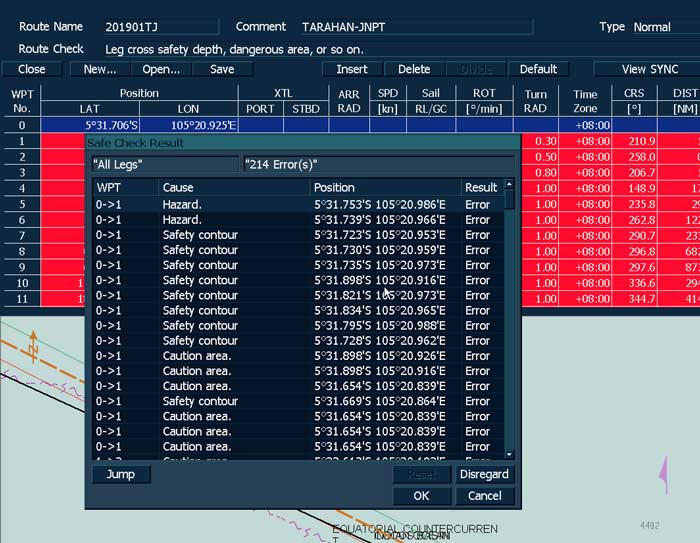The image size is (700, 543).
Task: Click Insert to add a waypoint
Action: coord(352,69)
